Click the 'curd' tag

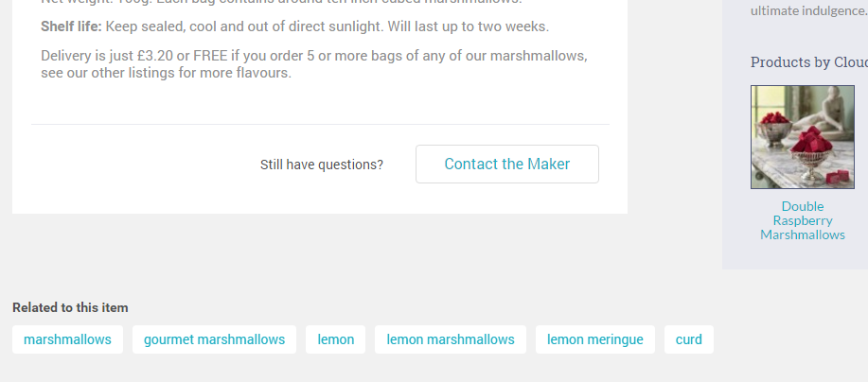688,339
